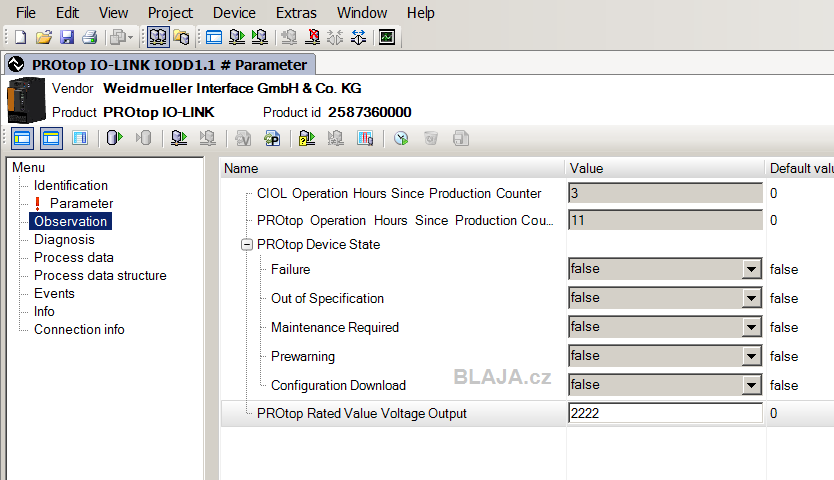Click the P document refresh icon
Screen dimensions: 834x480
click(x=272, y=138)
